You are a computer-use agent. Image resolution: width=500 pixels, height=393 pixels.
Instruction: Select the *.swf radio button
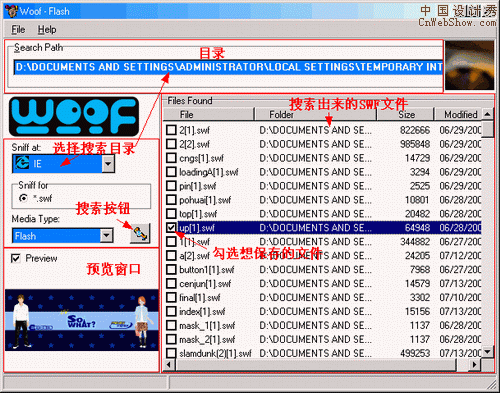pos(23,198)
